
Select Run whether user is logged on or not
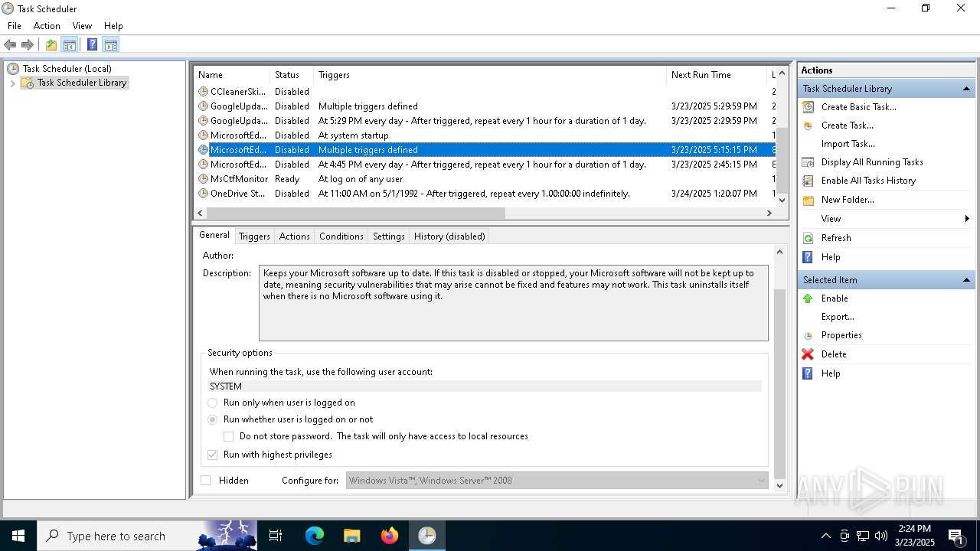pyautogui.click(x=213, y=419)
